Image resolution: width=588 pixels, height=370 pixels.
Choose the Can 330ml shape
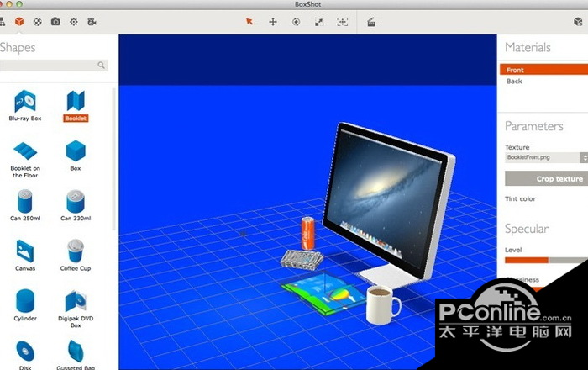click(x=76, y=205)
